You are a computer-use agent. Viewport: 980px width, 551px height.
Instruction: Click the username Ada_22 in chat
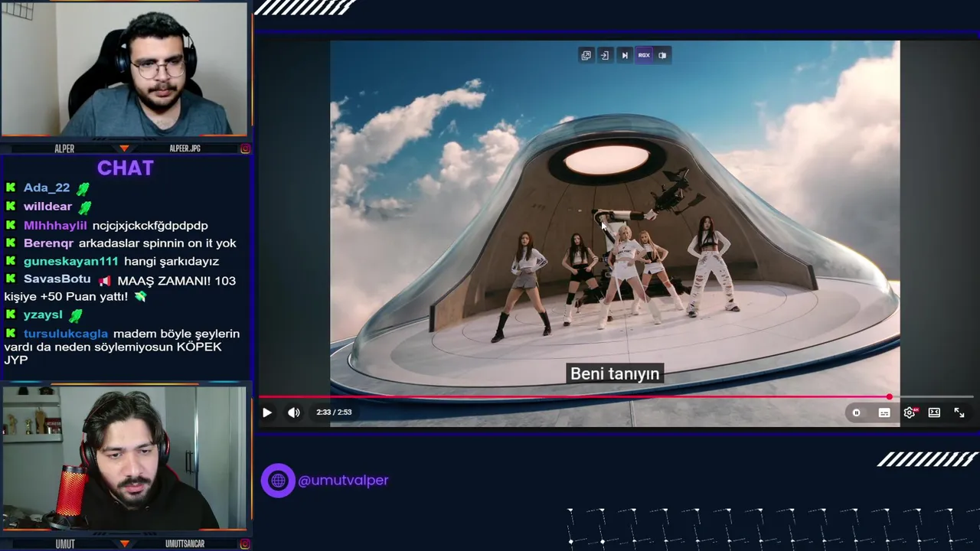pos(47,187)
